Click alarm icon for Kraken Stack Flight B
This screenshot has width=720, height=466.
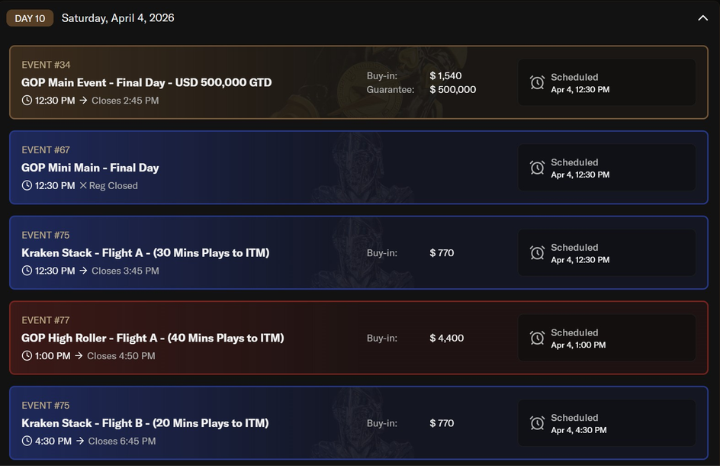point(537,424)
